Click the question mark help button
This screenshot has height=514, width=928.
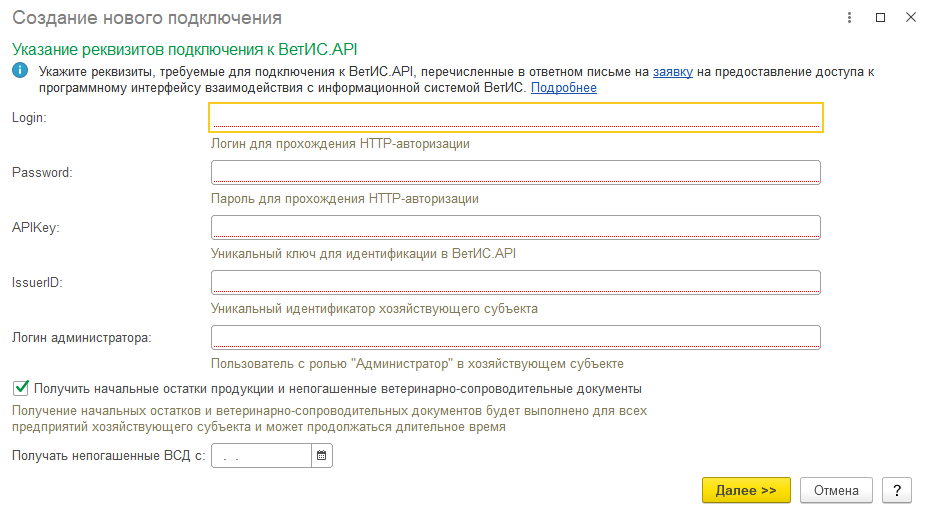coord(897,490)
